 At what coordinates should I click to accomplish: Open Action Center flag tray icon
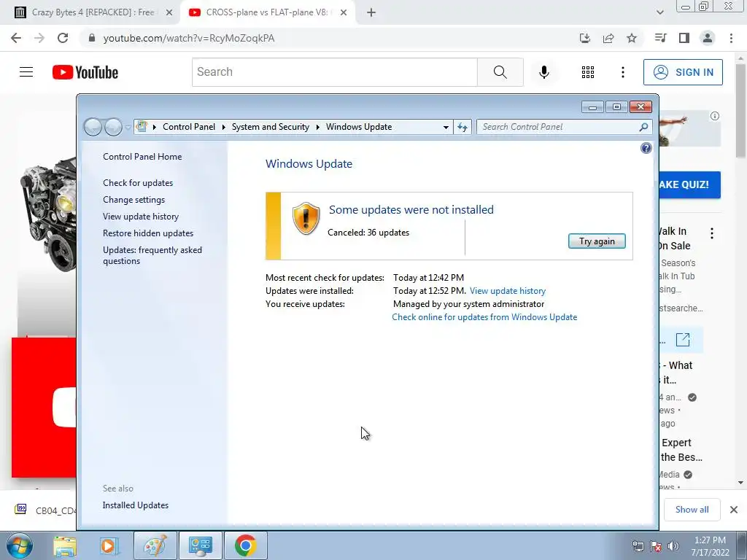(x=656, y=546)
